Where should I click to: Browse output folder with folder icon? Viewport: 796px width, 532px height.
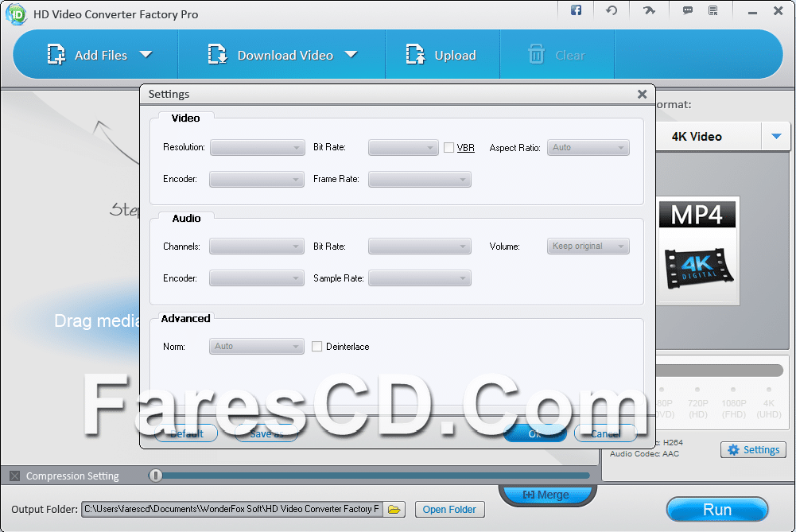coord(394,509)
